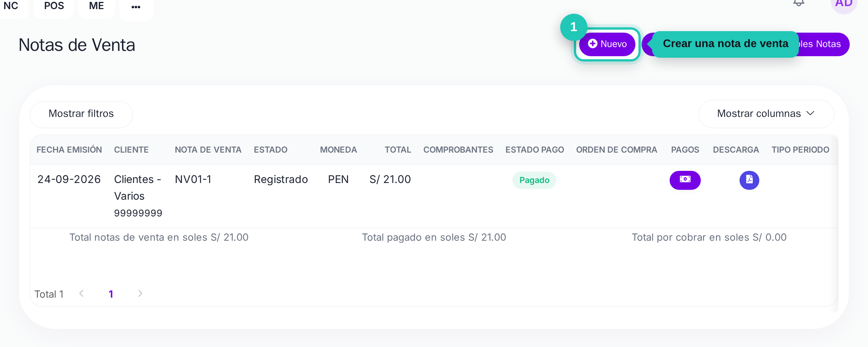Click the PEN currency cell
The image size is (868, 347).
point(338,179)
